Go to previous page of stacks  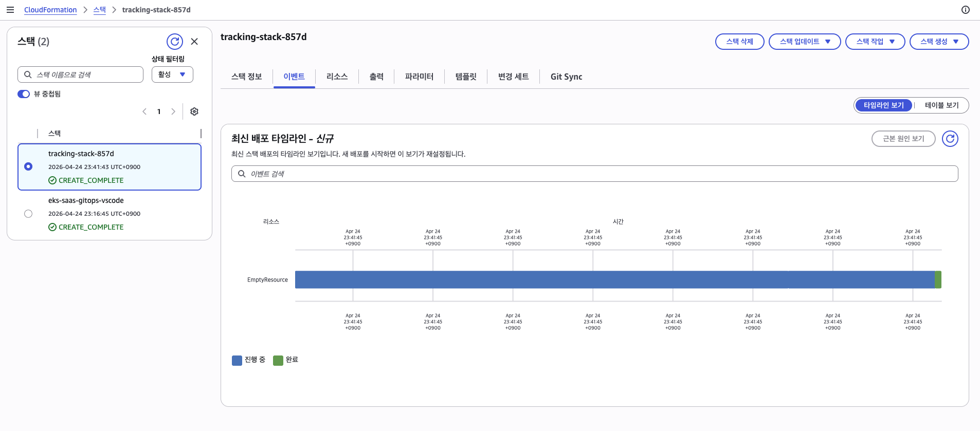tap(144, 111)
